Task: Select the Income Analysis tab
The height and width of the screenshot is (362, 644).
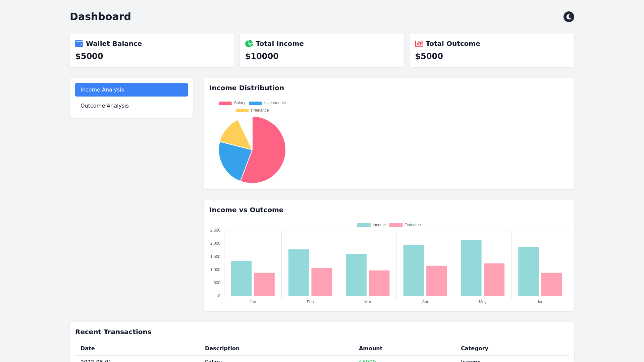Action: [131, 90]
